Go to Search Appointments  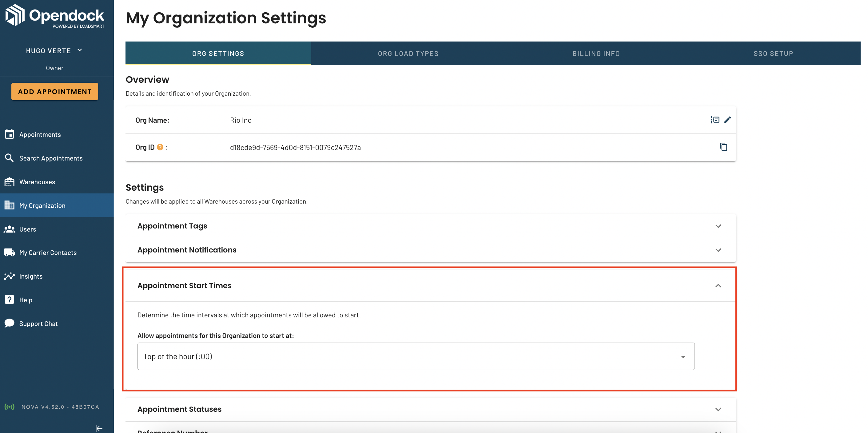coord(57,158)
